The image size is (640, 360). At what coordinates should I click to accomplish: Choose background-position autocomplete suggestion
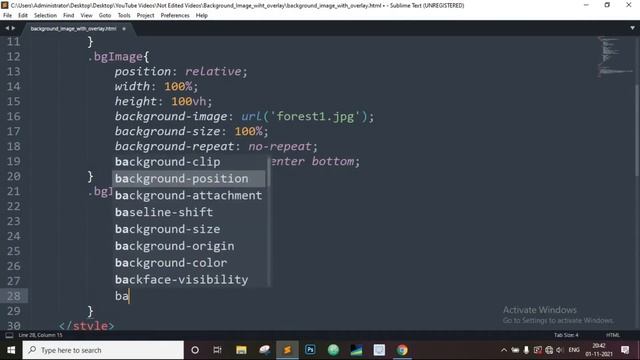189,178
